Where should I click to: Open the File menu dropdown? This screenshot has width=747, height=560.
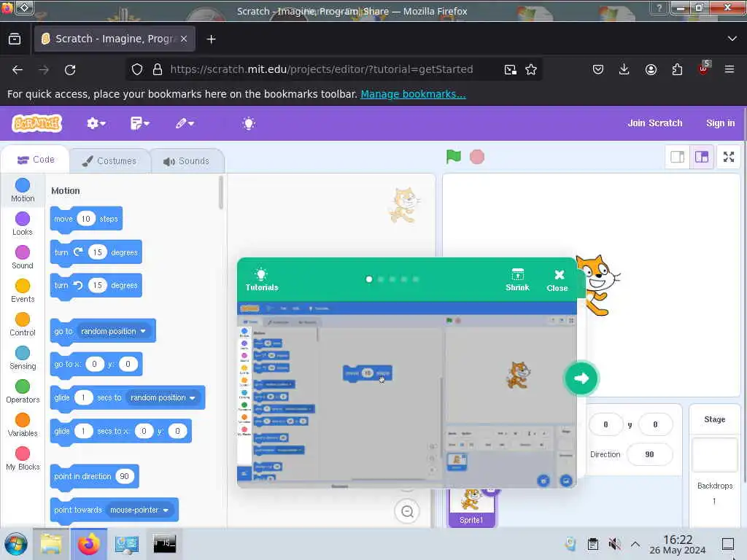point(139,123)
